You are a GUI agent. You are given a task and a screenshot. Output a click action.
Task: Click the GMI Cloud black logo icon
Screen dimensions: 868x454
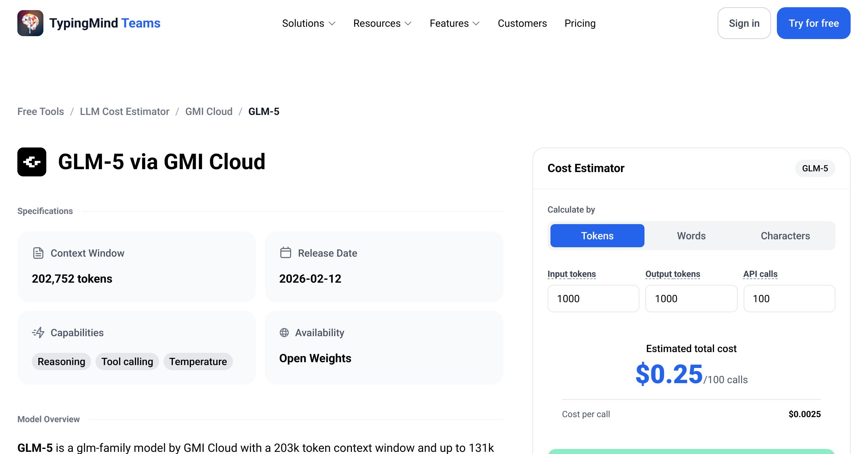pos(32,162)
